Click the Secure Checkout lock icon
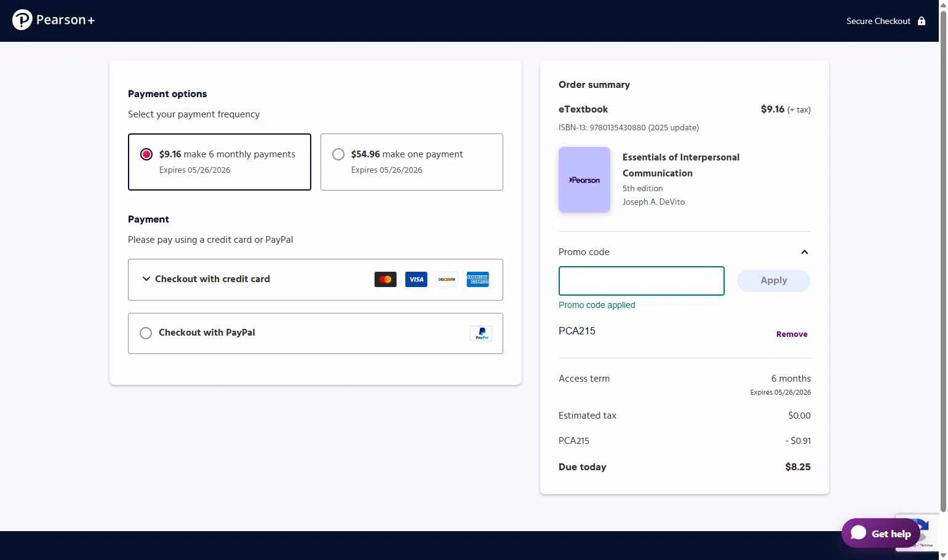 (921, 21)
